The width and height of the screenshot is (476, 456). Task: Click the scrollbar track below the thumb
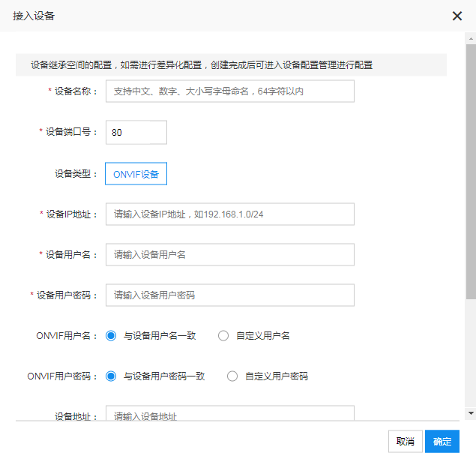[471, 352]
